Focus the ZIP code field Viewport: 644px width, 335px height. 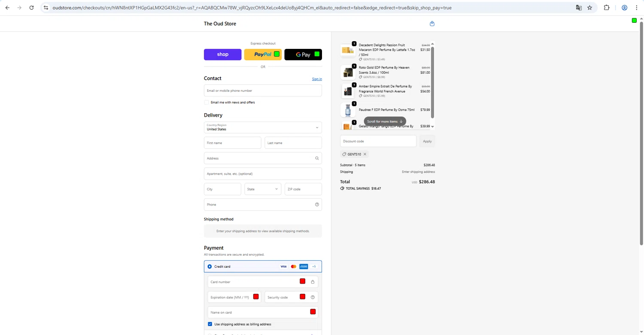[303, 189]
